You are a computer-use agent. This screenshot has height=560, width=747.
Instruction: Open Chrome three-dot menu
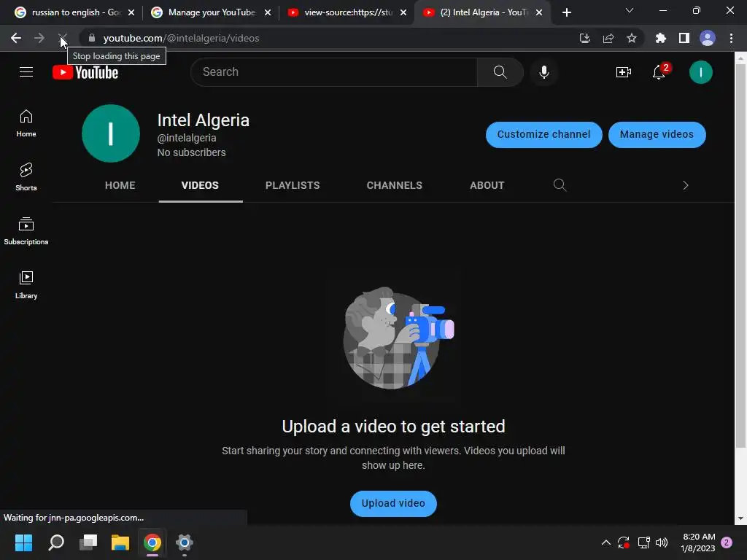[x=731, y=38]
